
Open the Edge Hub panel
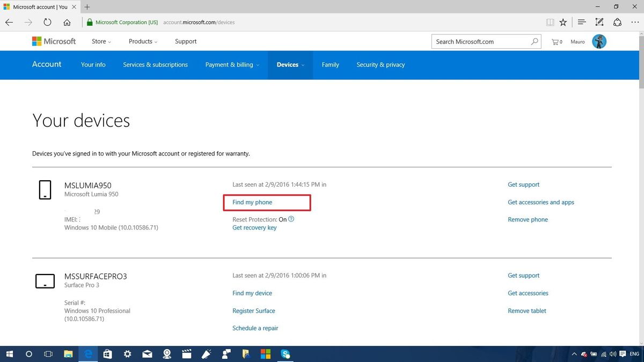pos(582,22)
